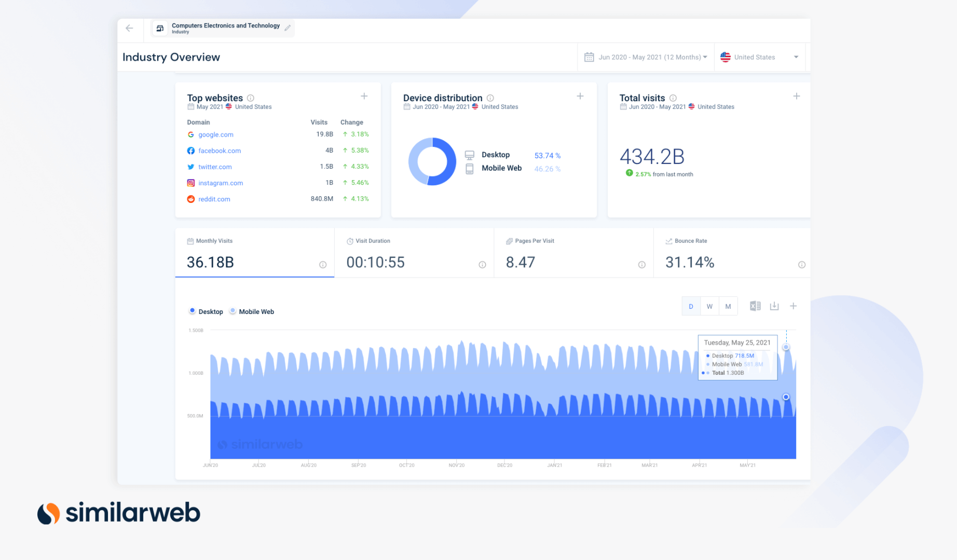Screen dimensions: 957x560
Task: Click the mobile web data point marker
Action: (x=786, y=347)
